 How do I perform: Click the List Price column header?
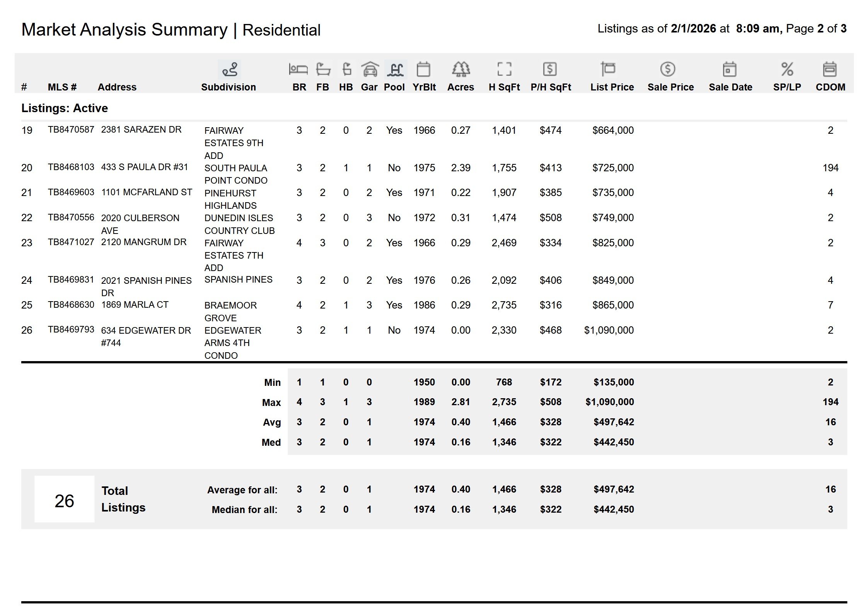coord(612,87)
